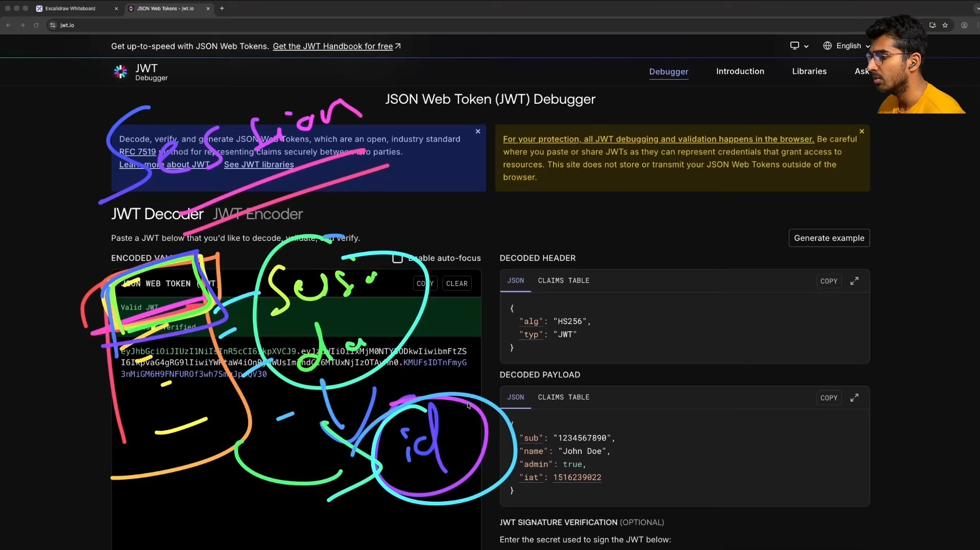Screen dimensions: 980x550
Task: Click the Generate example button
Action: 828,238
